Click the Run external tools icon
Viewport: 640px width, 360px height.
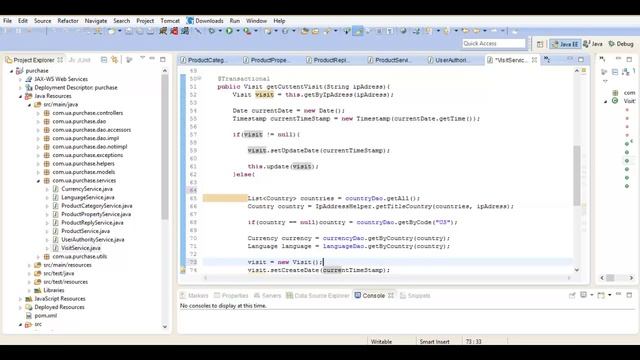247,31
